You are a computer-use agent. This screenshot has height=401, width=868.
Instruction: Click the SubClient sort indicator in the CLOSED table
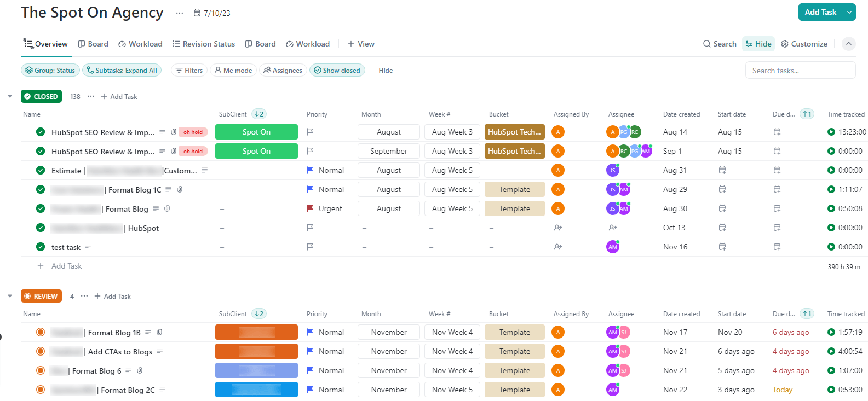pyautogui.click(x=259, y=114)
